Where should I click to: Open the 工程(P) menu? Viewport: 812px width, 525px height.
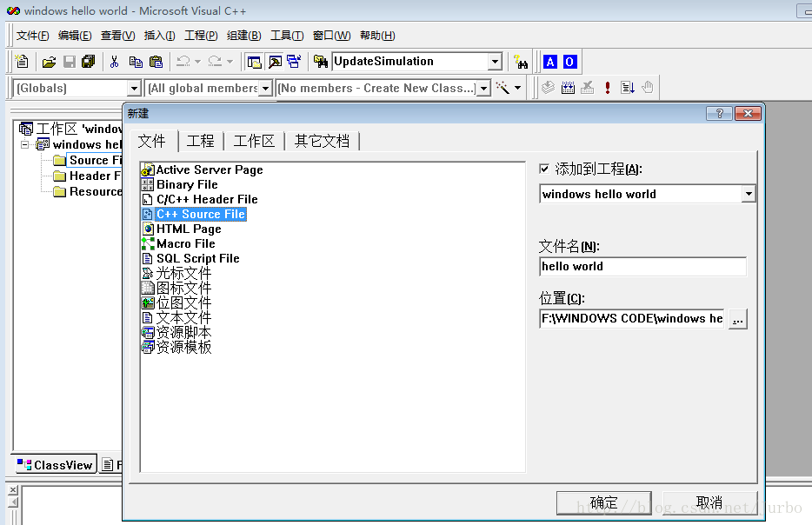click(x=202, y=36)
